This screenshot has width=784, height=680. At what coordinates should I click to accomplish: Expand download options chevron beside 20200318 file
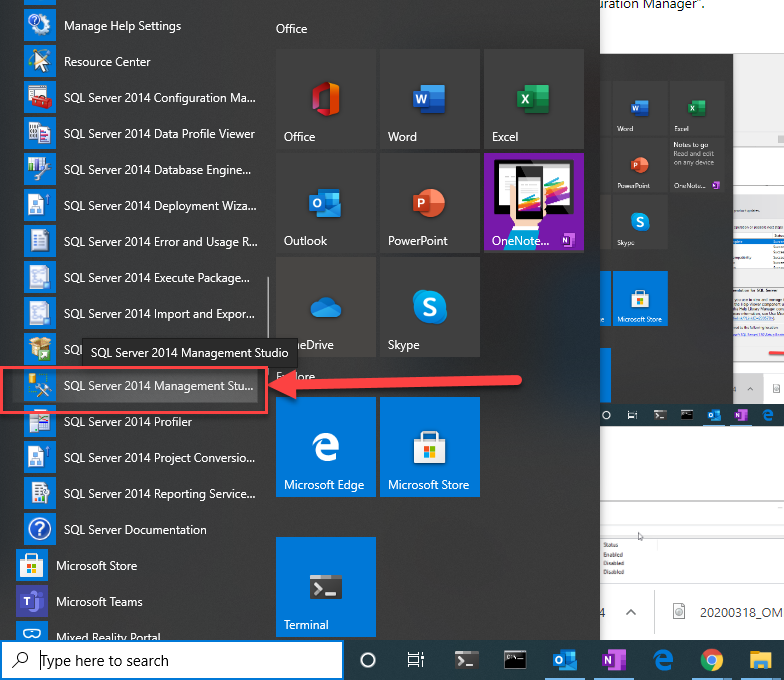tap(631, 612)
